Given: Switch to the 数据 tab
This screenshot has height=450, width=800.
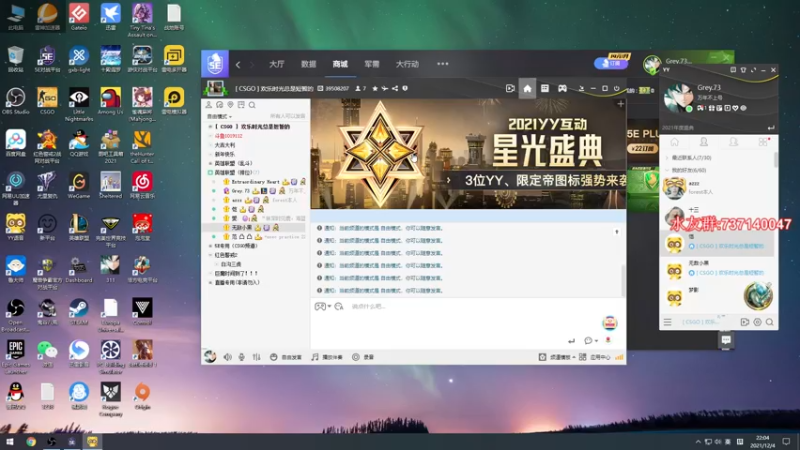Looking at the screenshot, I should pos(308,64).
